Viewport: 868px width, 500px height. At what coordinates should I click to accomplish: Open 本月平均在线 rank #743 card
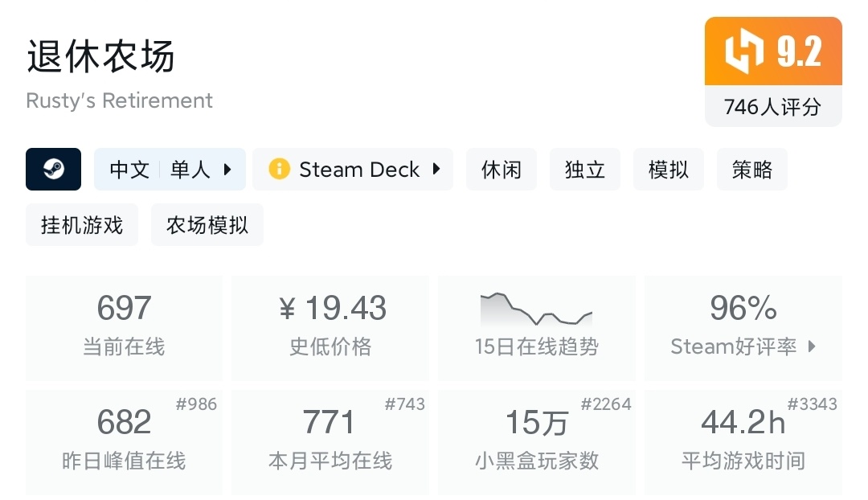[330, 441]
